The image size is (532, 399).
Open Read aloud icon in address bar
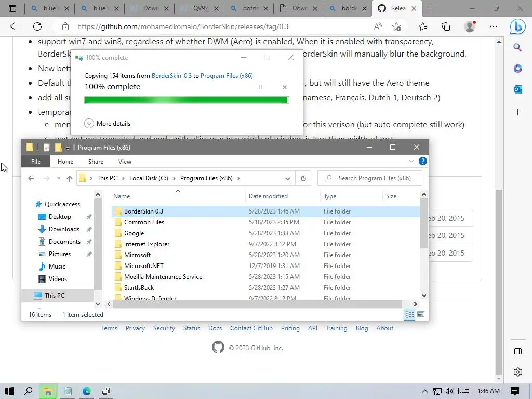point(378,26)
